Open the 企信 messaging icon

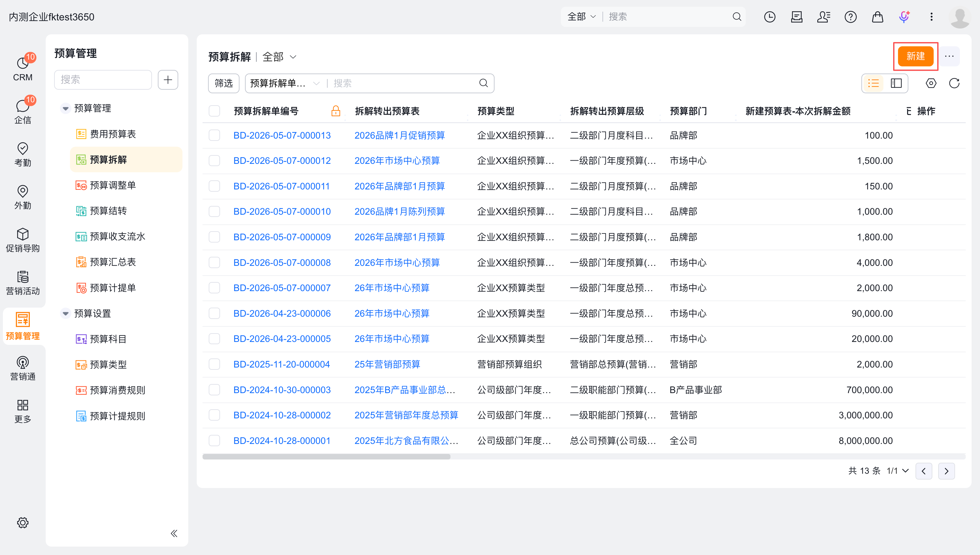22,111
